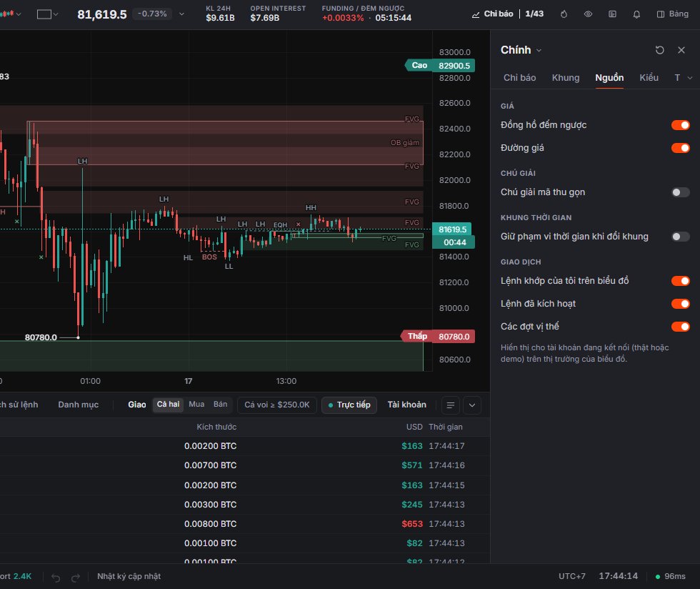The height and width of the screenshot is (589, 700).
Task: Reset the Chính settings panel
Action: 659,50
